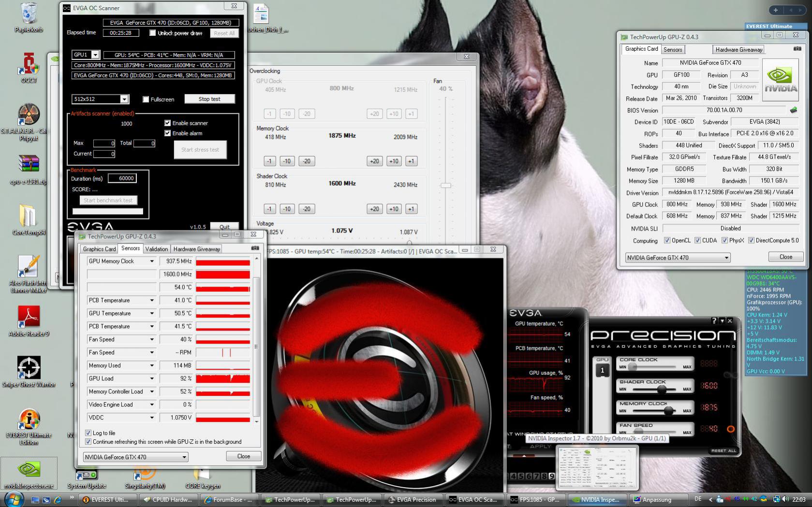812x507 pixels.
Task: Open GPU Temperature sensor dropdown arrow
Action: (x=151, y=314)
